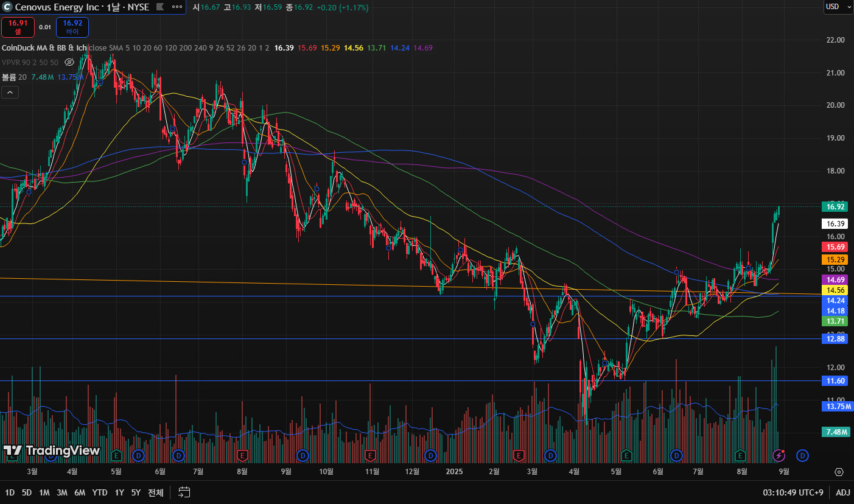The image size is (854, 504).
Task: Click the TradingView logo
Action: click(52, 450)
